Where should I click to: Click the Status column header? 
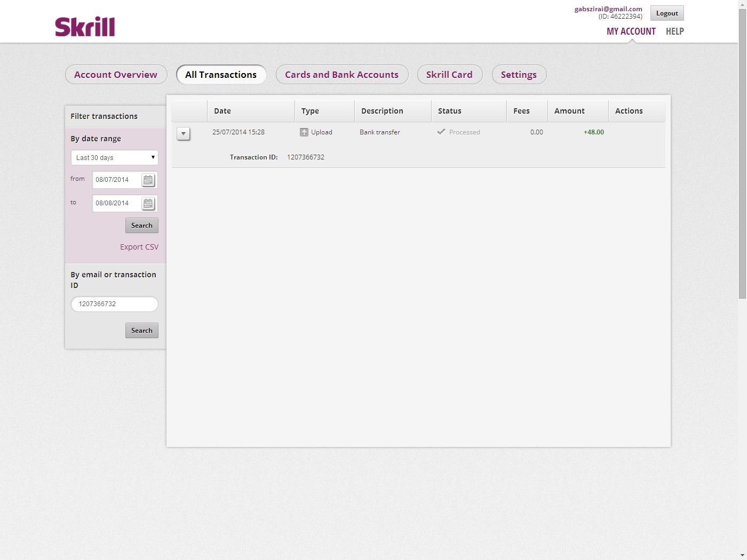pyautogui.click(x=468, y=111)
